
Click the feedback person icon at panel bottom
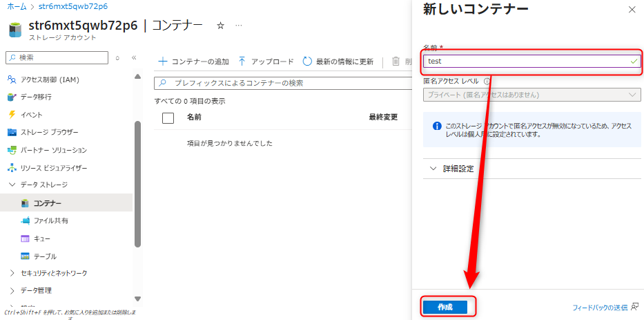(635, 307)
